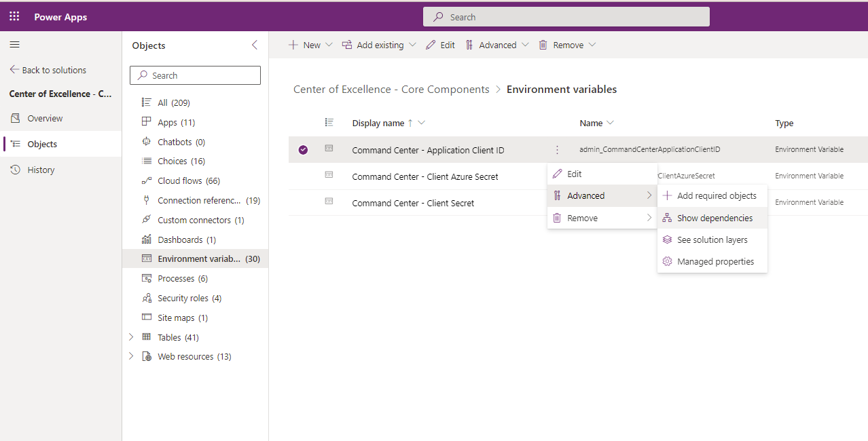The height and width of the screenshot is (441, 868).
Task: Deselect the Application Client ID row checkbox
Action: pyautogui.click(x=303, y=149)
